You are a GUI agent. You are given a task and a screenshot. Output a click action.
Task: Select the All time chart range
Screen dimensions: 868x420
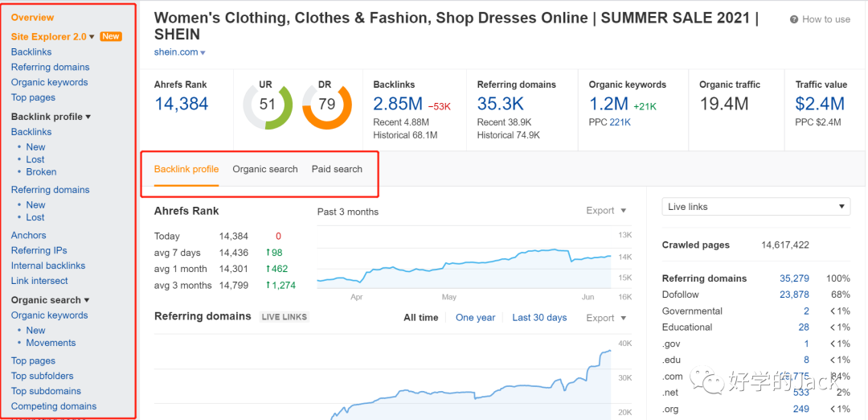tap(421, 318)
